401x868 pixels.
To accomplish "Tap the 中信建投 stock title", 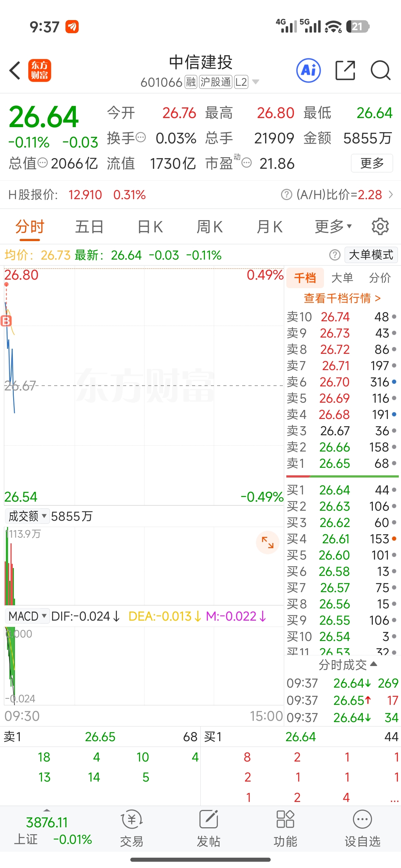I will [201, 62].
